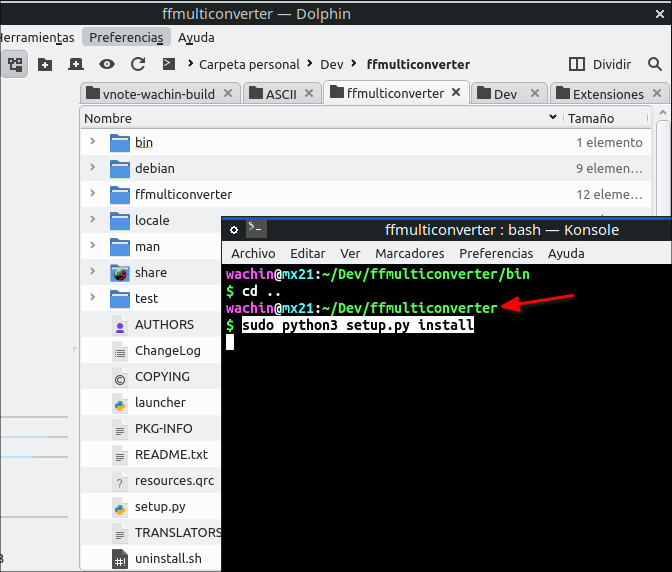Close the ffmulticonverter tab
The width and height of the screenshot is (672, 572).
coord(456,92)
